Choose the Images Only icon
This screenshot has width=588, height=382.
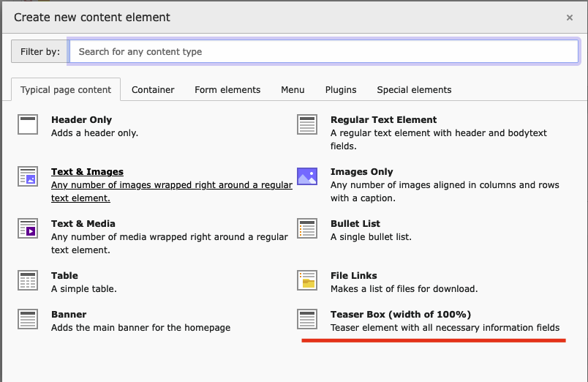click(307, 176)
